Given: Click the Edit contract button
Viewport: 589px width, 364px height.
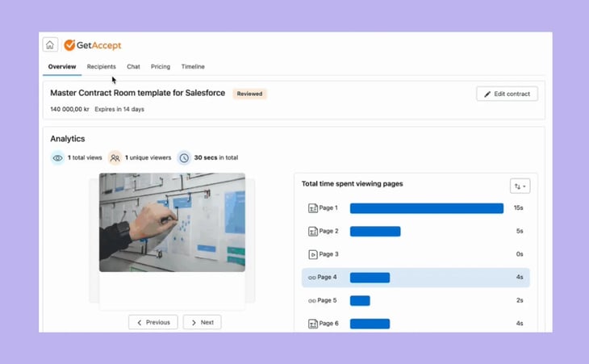Looking at the screenshot, I should pos(508,94).
